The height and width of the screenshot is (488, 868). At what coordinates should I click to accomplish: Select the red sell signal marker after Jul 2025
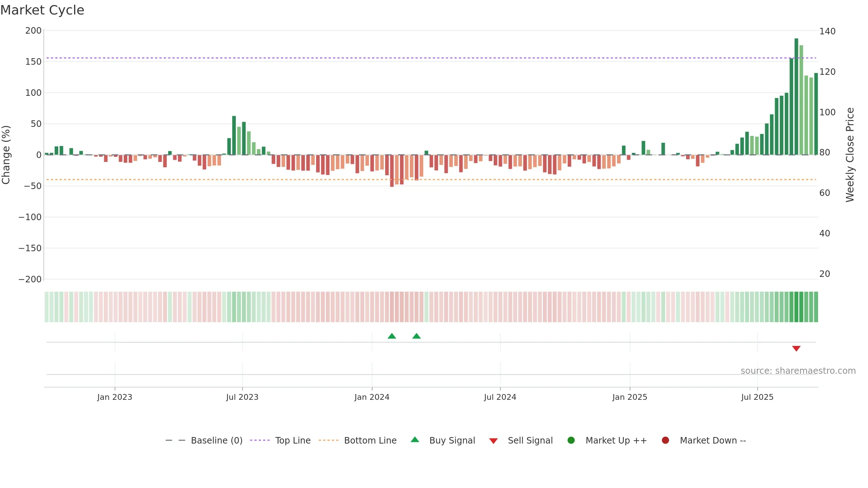796,348
